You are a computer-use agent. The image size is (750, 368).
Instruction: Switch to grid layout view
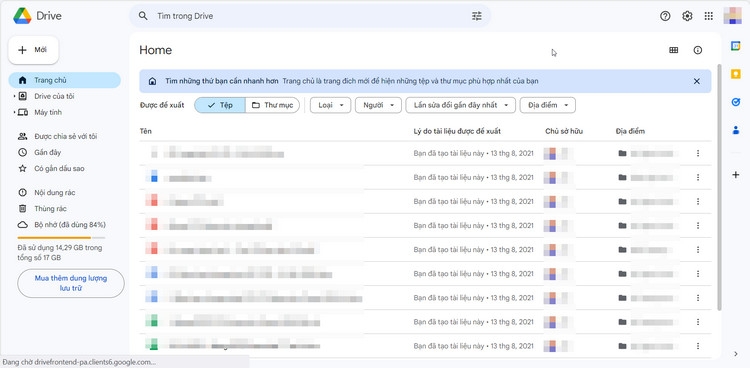point(673,50)
